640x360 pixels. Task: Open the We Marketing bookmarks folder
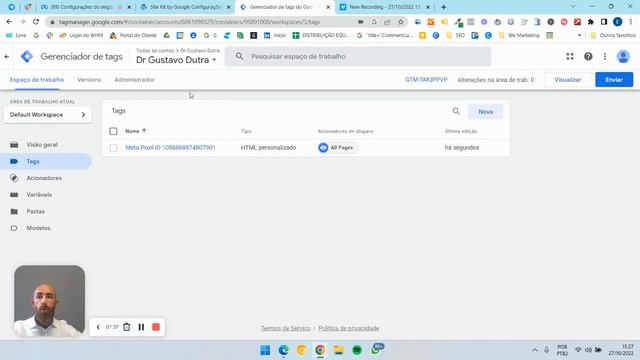519,36
